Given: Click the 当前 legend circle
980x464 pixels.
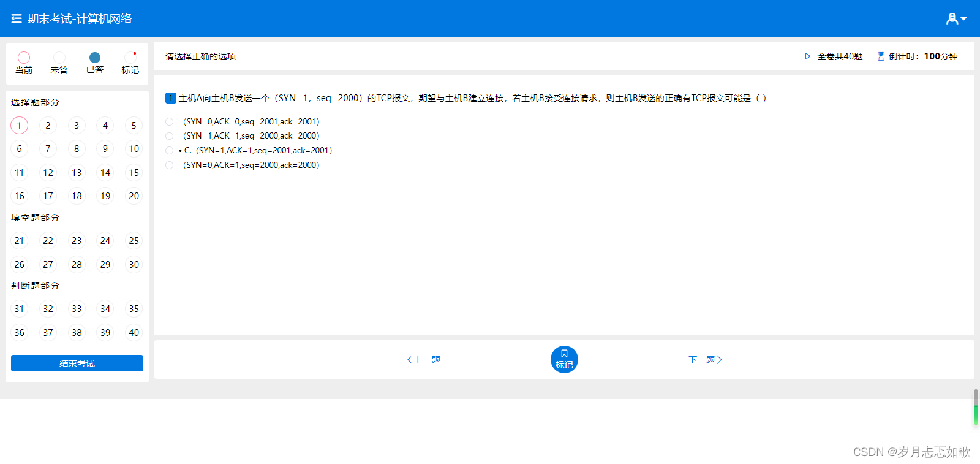Looking at the screenshot, I should point(24,58).
